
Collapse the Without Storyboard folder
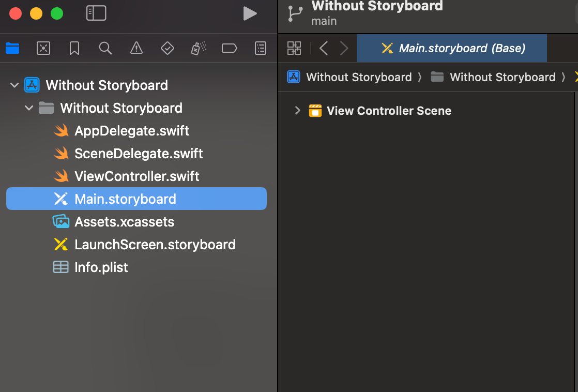pos(29,108)
